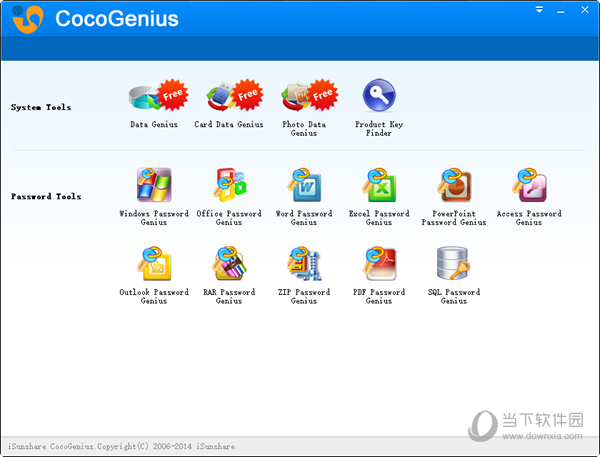The height and width of the screenshot is (457, 600).
Task: Open the title bar dropdown menu arrow
Action: tap(539, 10)
